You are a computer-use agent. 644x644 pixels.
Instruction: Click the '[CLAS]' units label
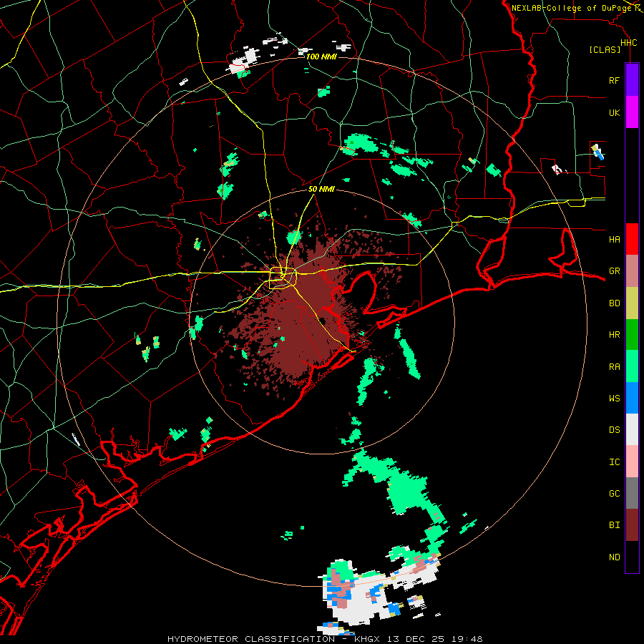pos(605,49)
